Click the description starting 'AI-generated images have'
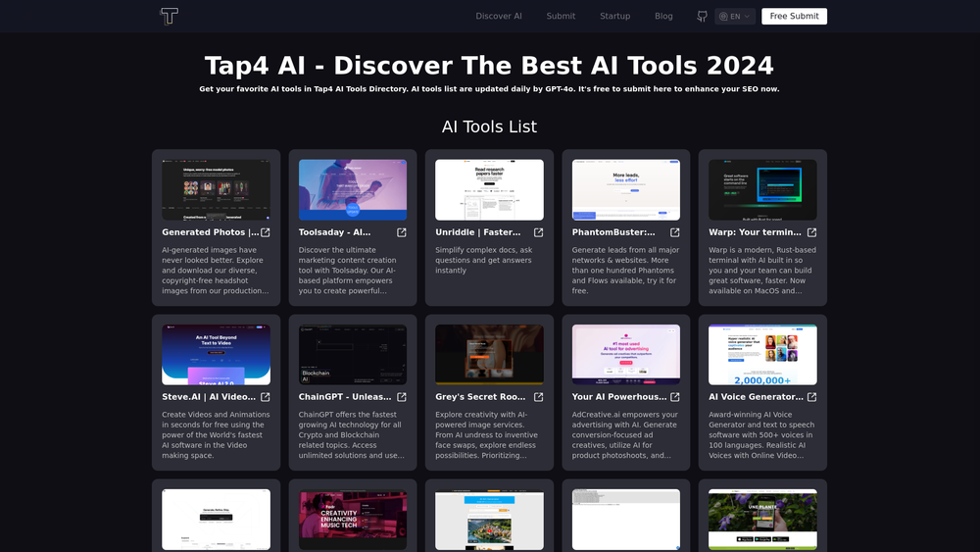This screenshot has height=552, width=980. (215, 270)
